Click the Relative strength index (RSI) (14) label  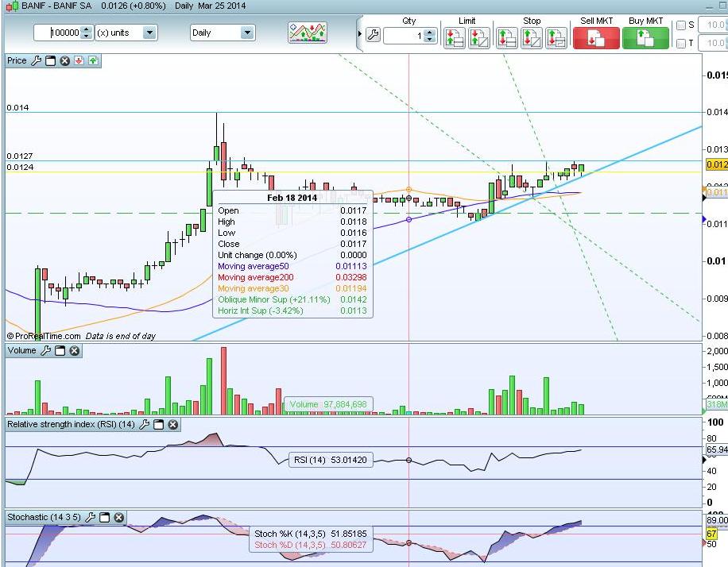click(x=71, y=425)
